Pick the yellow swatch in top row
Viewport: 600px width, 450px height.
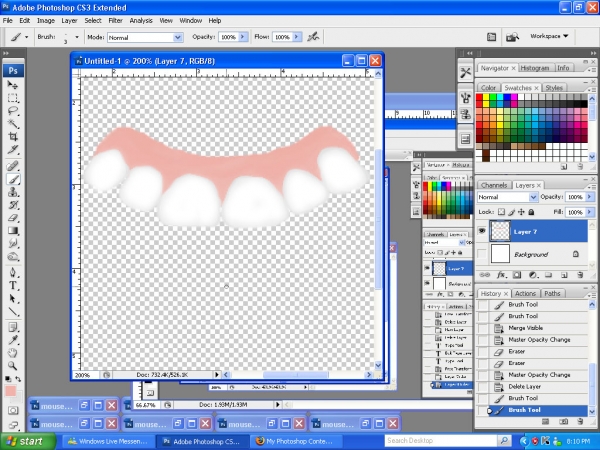tap(486, 97)
